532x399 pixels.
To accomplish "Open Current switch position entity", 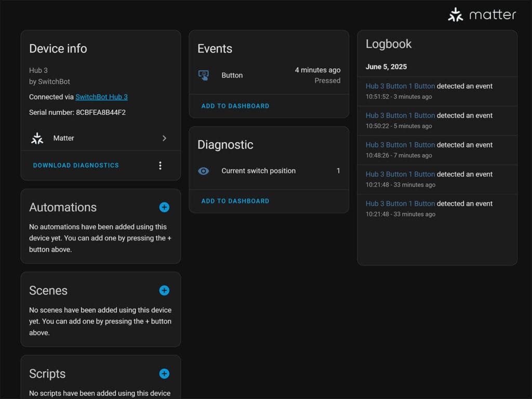I will click(269, 171).
